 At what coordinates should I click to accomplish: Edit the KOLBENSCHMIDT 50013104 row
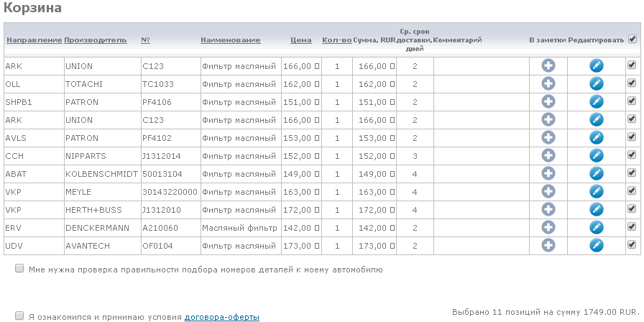(x=596, y=174)
